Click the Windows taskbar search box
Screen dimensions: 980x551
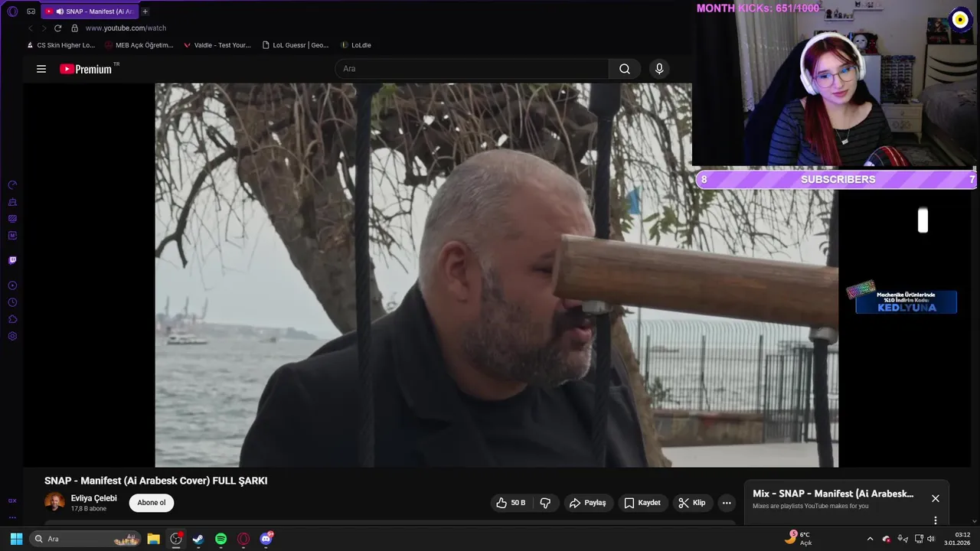pos(86,539)
